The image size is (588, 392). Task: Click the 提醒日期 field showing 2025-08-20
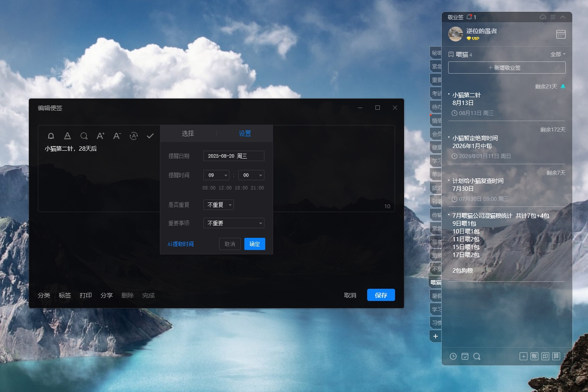coord(234,156)
